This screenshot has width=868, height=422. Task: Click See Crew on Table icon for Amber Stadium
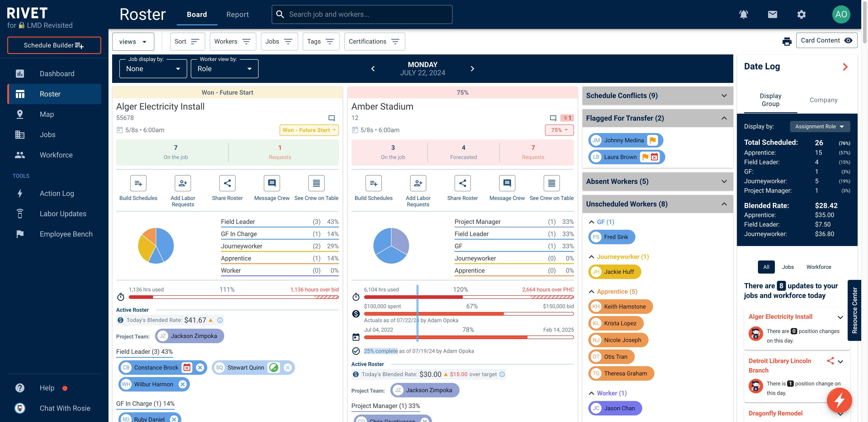(551, 183)
